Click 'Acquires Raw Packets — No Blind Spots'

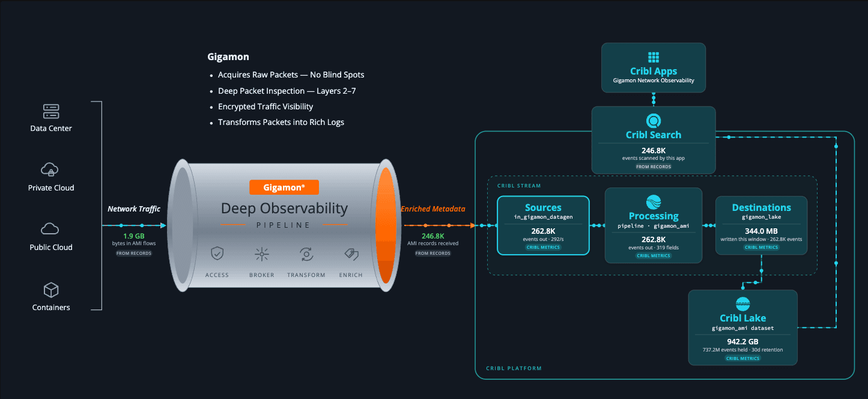[291, 75]
